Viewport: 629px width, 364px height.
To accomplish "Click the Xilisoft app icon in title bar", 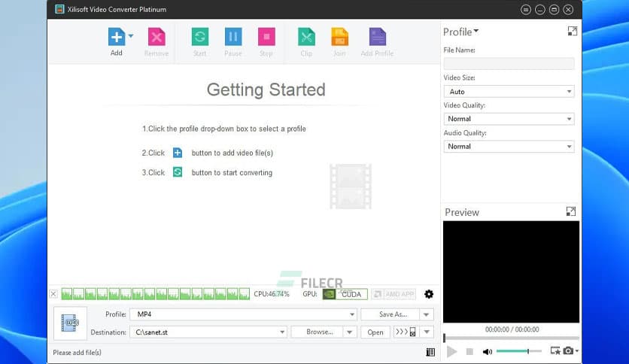I will coord(59,9).
